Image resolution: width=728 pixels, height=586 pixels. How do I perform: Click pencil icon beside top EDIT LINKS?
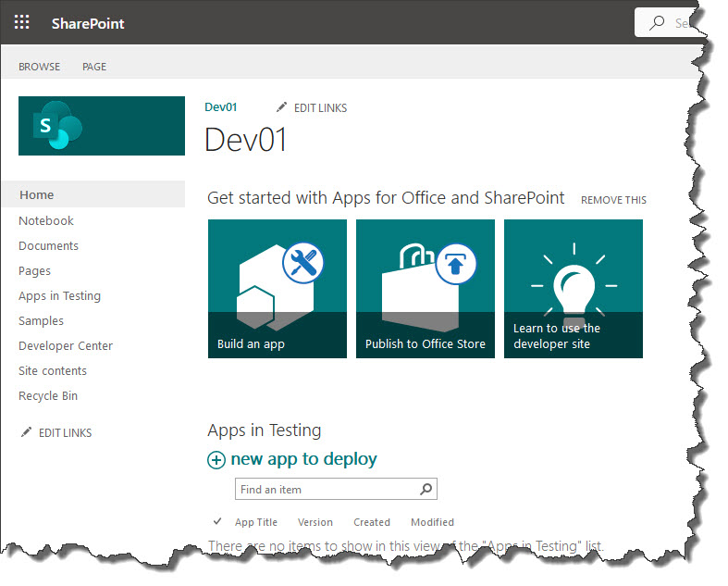point(281,107)
